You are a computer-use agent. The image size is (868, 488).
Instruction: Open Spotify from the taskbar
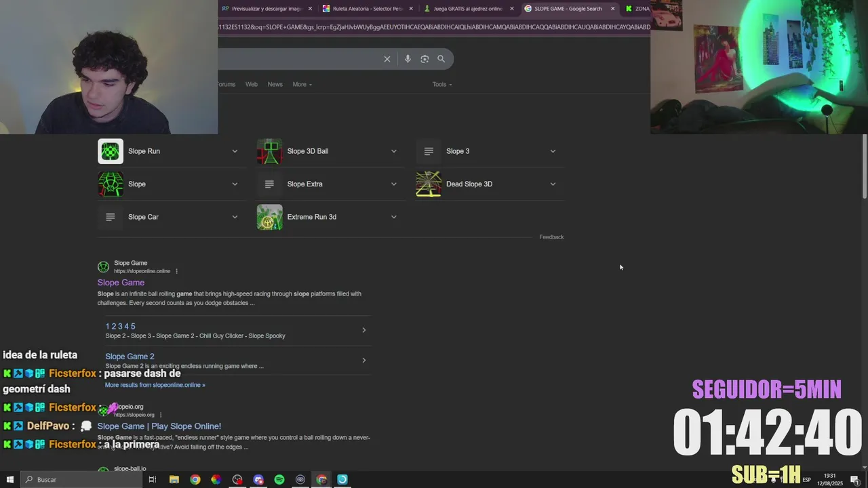pos(279,480)
